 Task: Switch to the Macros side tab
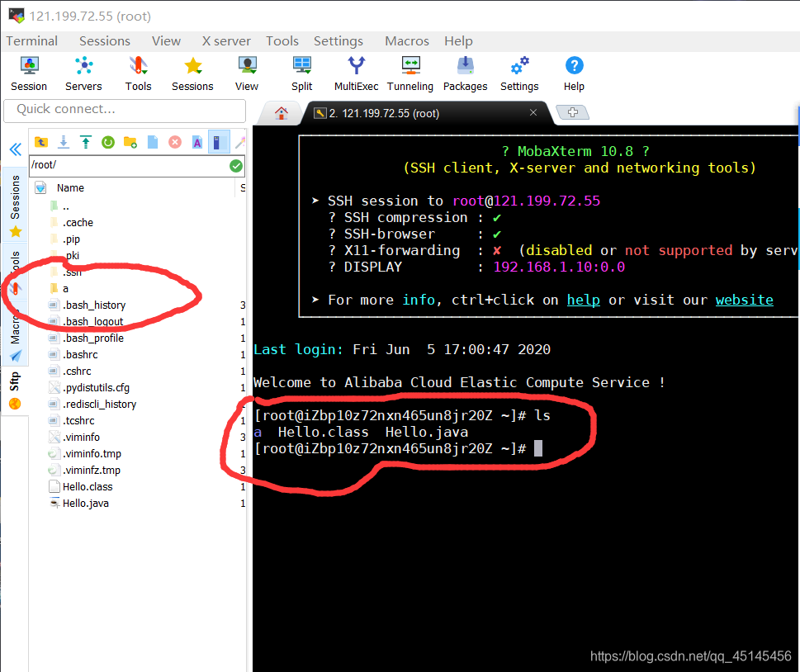point(16,334)
